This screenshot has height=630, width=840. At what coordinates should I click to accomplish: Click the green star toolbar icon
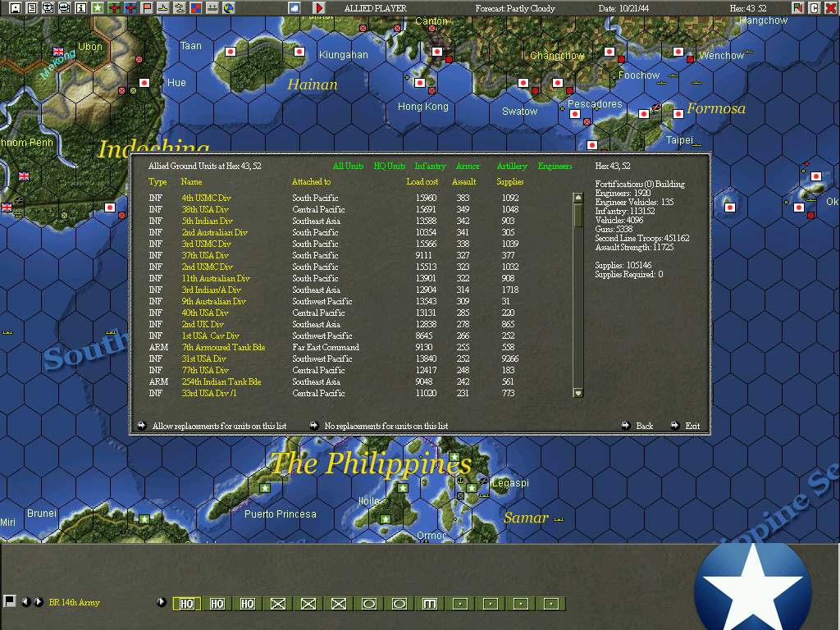[97, 7]
